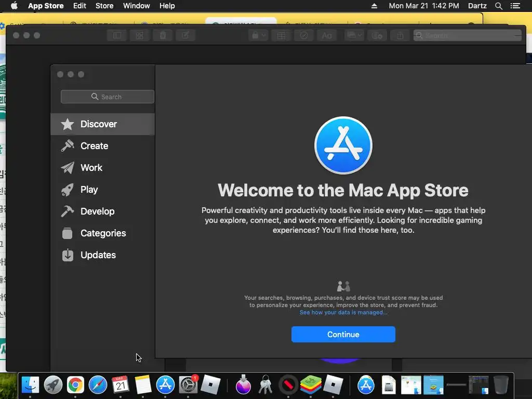Click the Aa format button in Notes toolbar

[x=326, y=35]
